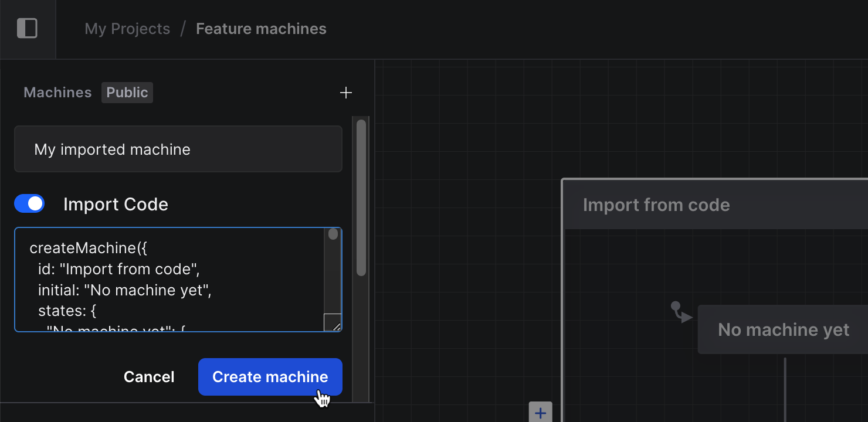Select the Public badge next to Machines
Viewport: 868px width, 422px height.
pos(127,92)
